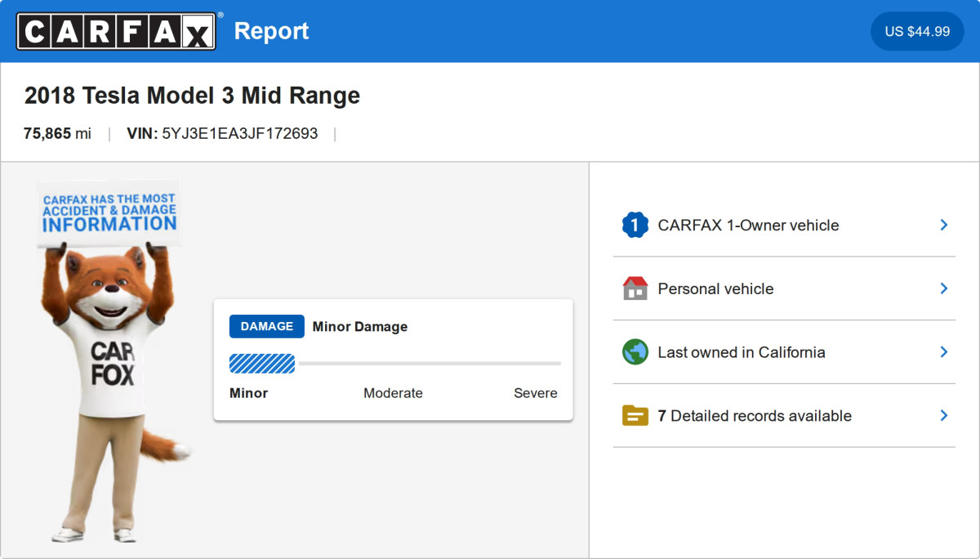Click the Last owned in California text
Screen dimensions: 980x559
pos(742,352)
